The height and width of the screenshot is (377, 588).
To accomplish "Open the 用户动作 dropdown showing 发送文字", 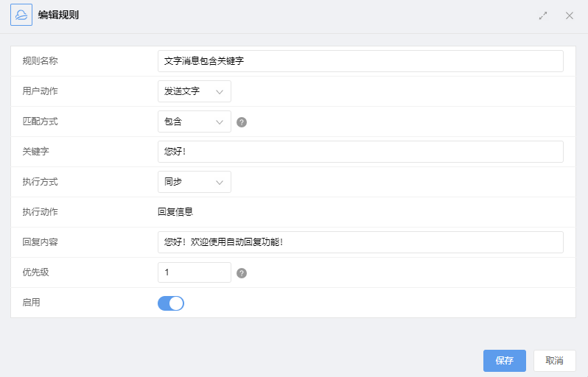I will coord(195,91).
